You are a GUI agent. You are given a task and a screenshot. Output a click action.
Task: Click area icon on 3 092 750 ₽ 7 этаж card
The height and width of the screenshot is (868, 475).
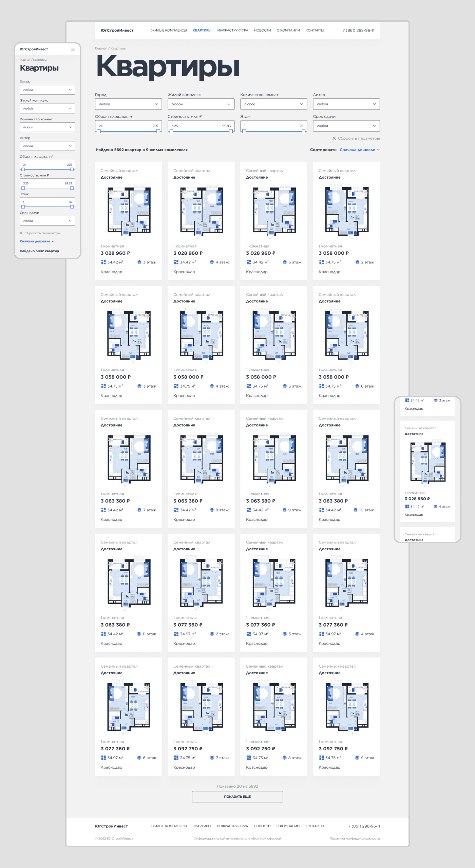(x=176, y=757)
